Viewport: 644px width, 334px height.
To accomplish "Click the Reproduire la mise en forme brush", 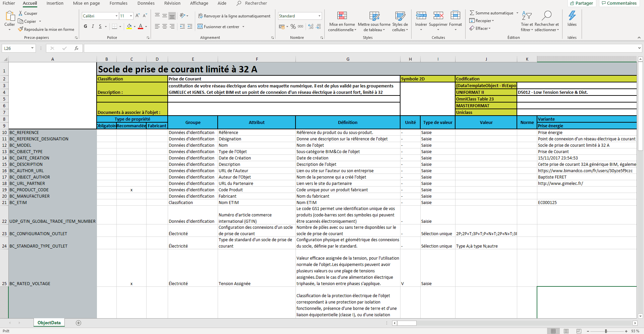I will tap(20, 29).
